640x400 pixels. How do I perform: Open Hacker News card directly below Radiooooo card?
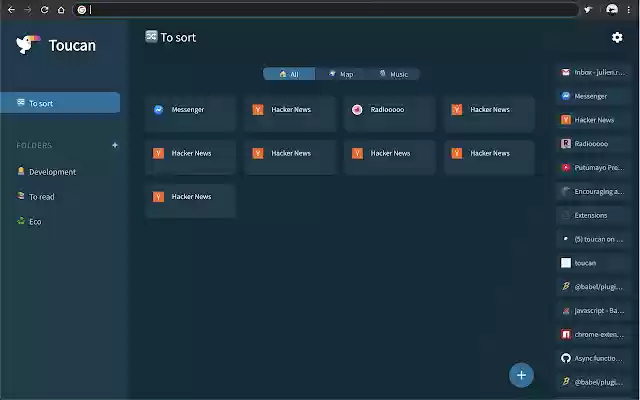389,158
